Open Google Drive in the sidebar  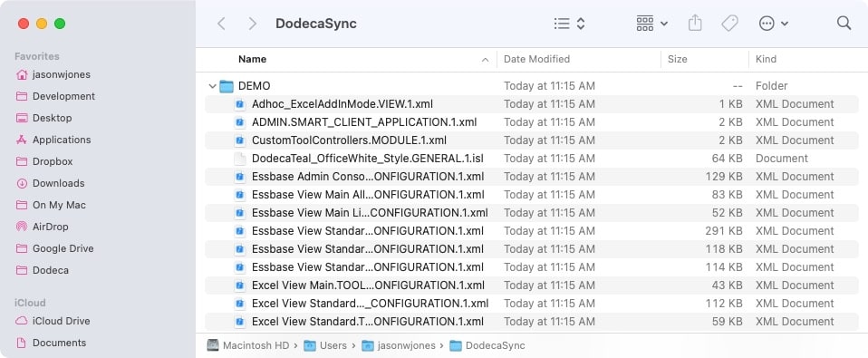click(63, 248)
